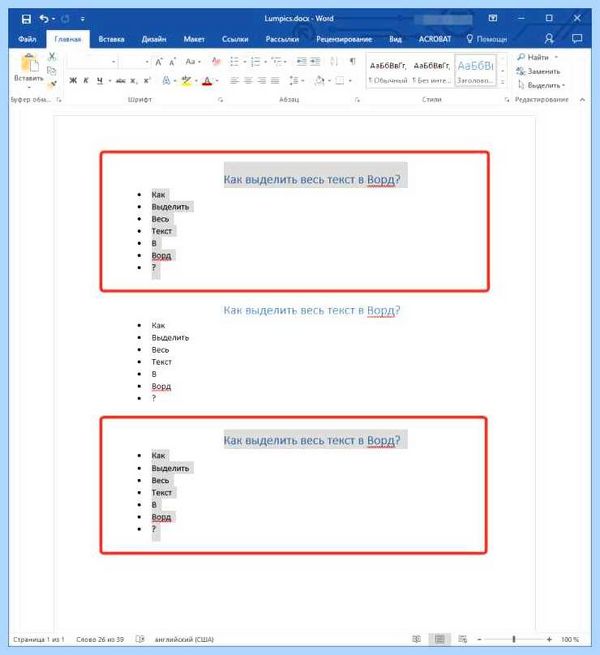Increase the paragraph indent
600x655 pixels.
point(315,62)
